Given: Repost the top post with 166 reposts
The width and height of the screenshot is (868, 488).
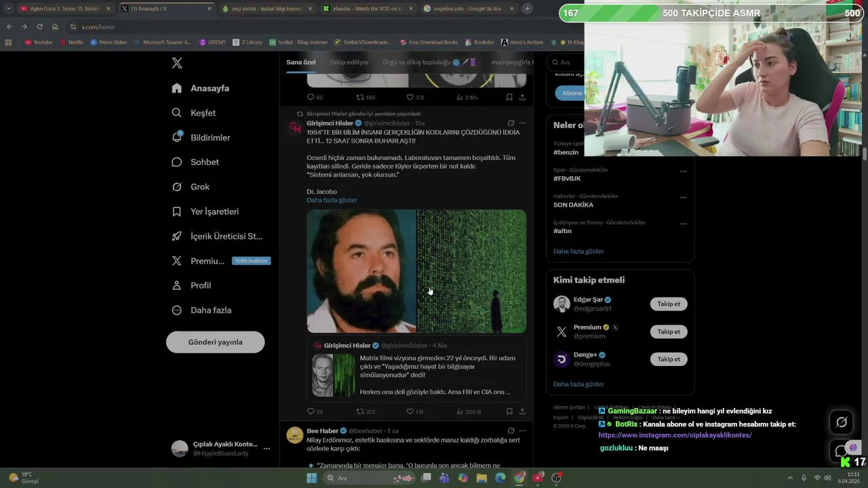Looking at the screenshot, I should coord(366,97).
